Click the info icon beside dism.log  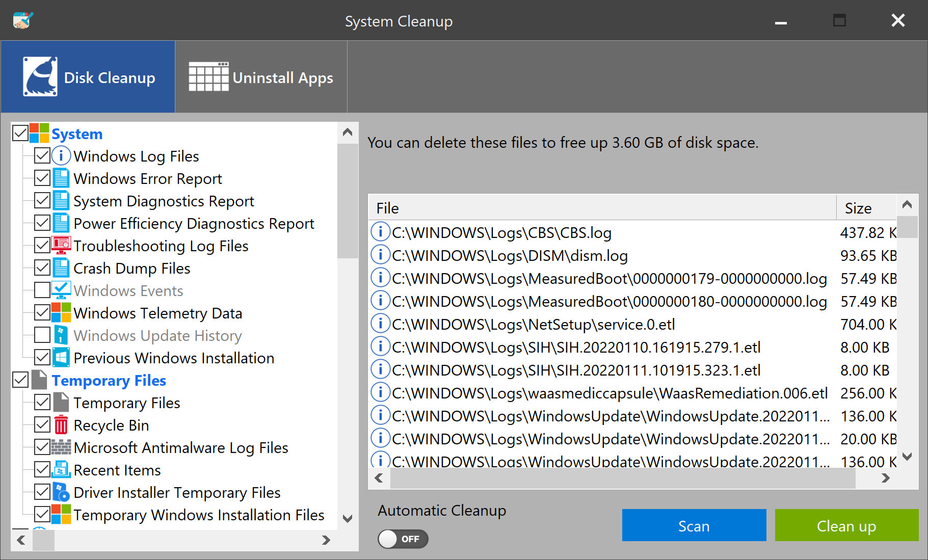[x=380, y=255]
